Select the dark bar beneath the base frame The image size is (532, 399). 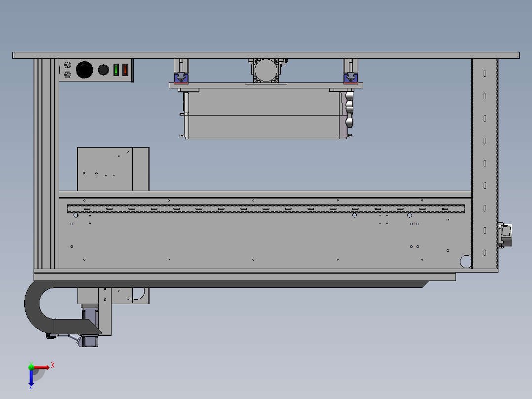pos(242,284)
